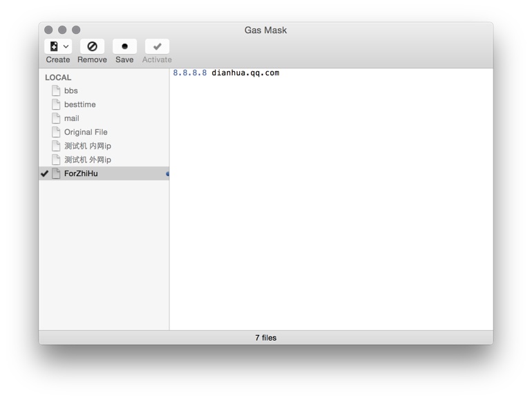
Task: Select the mail hosts file
Action: [104, 118]
